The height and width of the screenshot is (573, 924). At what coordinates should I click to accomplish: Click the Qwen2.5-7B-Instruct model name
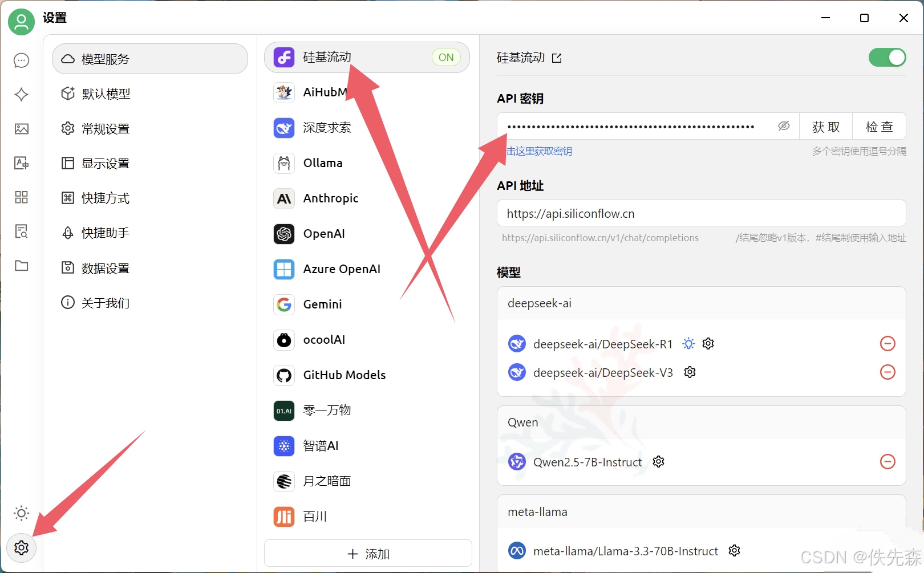tap(587, 462)
